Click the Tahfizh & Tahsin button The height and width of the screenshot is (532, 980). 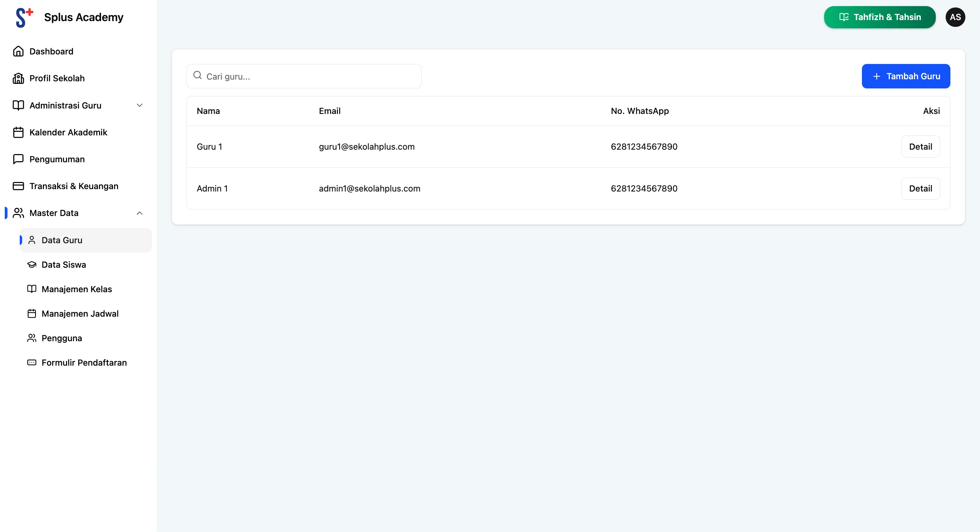coord(879,17)
